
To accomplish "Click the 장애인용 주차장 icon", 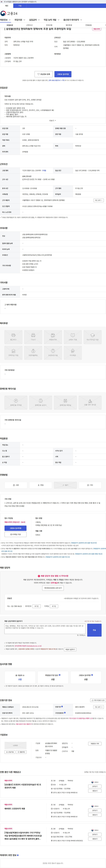I will [16, 403].
